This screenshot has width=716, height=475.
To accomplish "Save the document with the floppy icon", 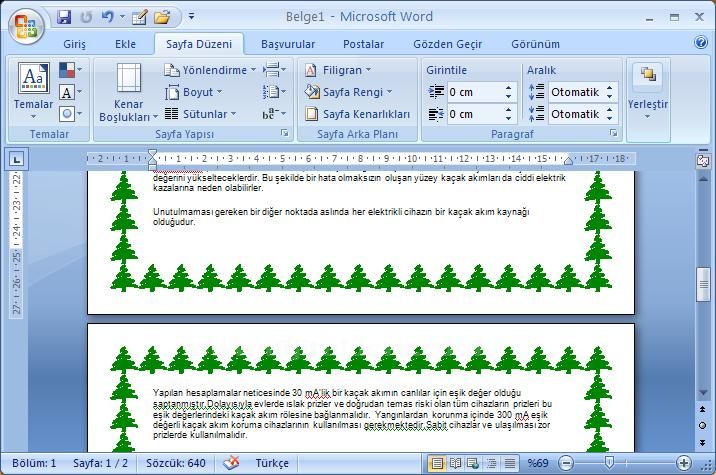I will pyautogui.click(x=64, y=17).
